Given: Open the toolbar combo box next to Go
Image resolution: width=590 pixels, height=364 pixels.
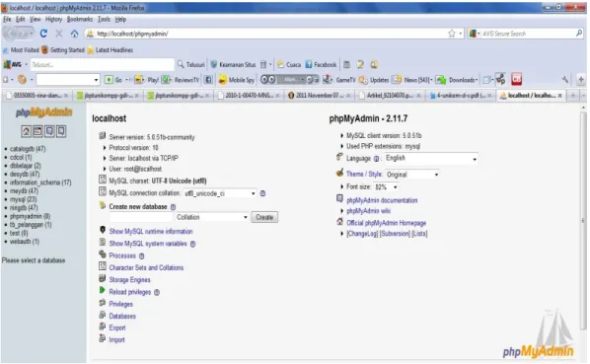Looking at the screenshot, I should click(68, 80).
